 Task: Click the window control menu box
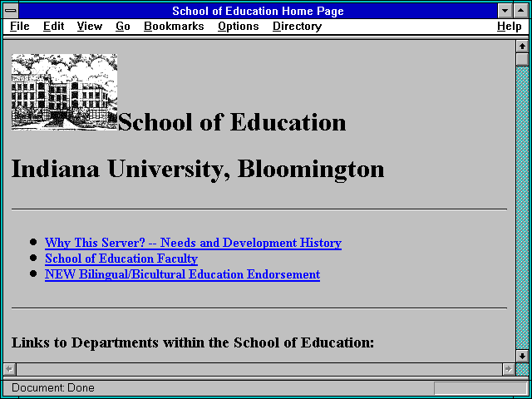pos(11,11)
